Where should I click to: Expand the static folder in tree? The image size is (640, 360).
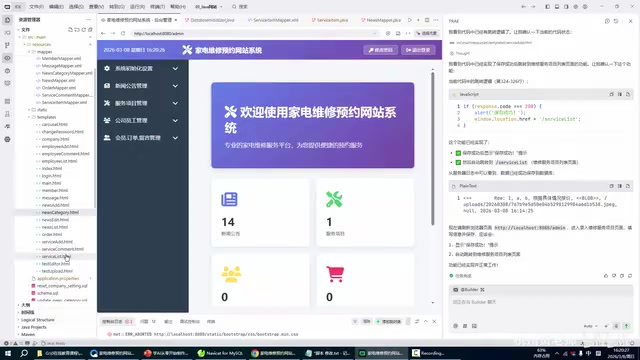click(x=42, y=110)
